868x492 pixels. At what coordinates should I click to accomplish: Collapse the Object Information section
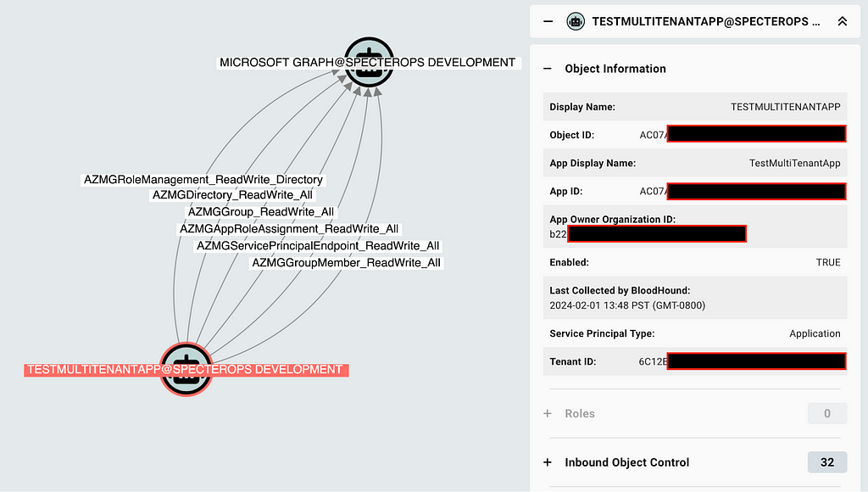(x=548, y=69)
